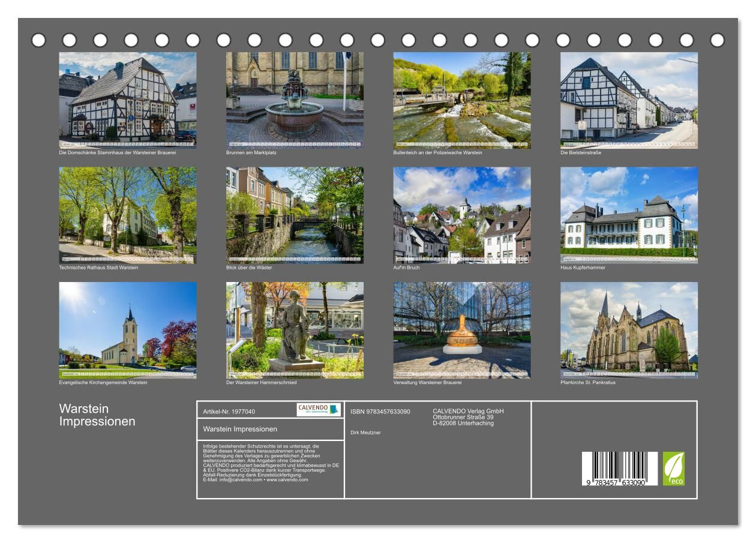Open the Pfarrkirche St. Pankratius photo
Screen dimensions: 756x543
click(x=629, y=330)
